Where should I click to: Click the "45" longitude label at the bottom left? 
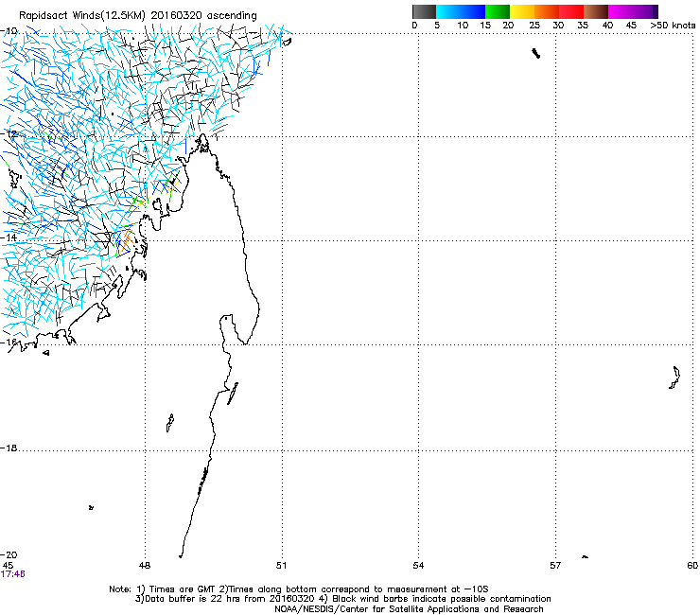pyautogui.click(x=8, y=566)
